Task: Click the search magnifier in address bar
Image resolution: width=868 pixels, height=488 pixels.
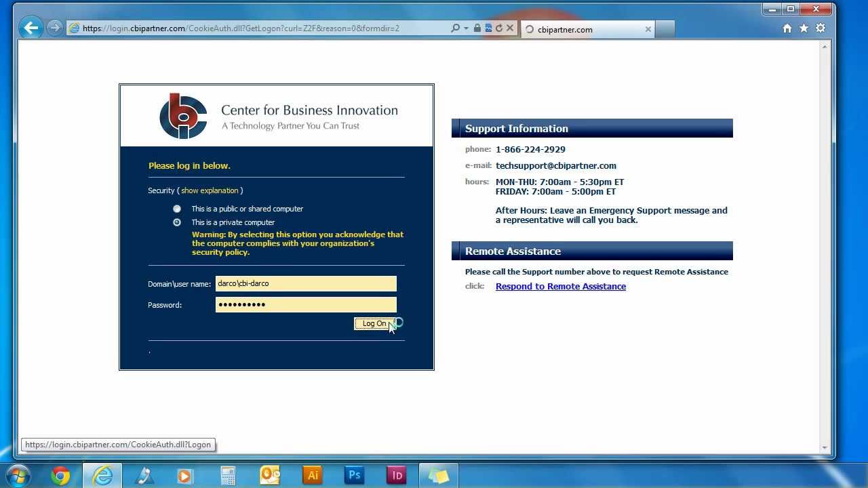Action: [x=455, y=28]
